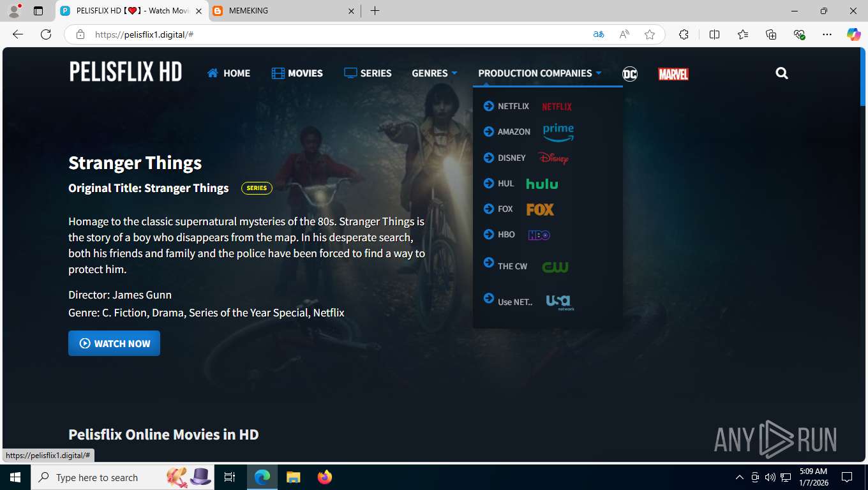Open the DC logo link

pos(630,74)
